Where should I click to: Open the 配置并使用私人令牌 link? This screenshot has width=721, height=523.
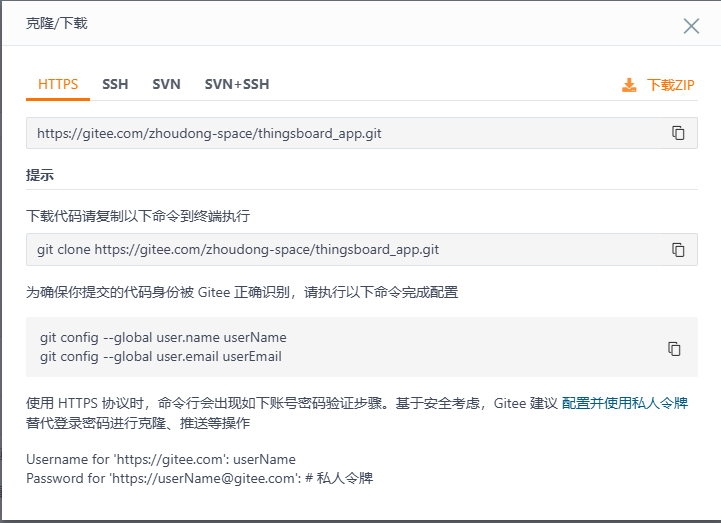tap(625, 403)
